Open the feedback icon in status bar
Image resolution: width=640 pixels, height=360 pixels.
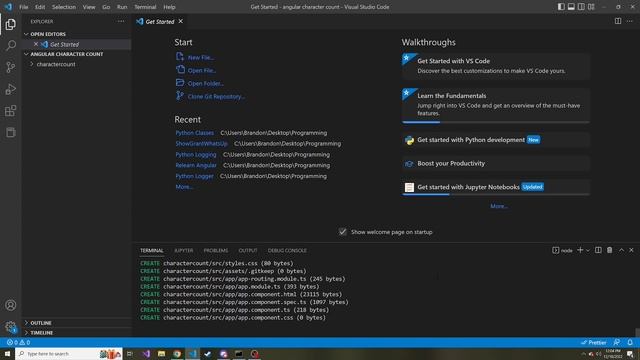pyautogui.click(x=617, y=342)
